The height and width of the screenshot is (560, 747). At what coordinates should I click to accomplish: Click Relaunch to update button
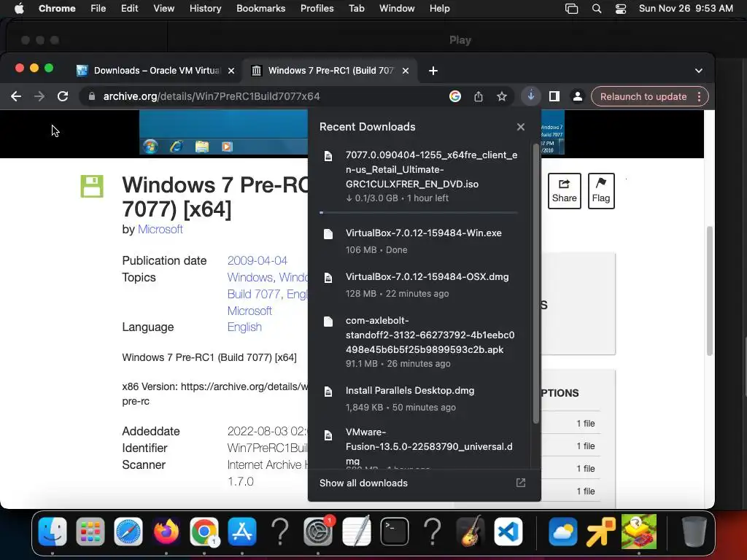(643, 97)
